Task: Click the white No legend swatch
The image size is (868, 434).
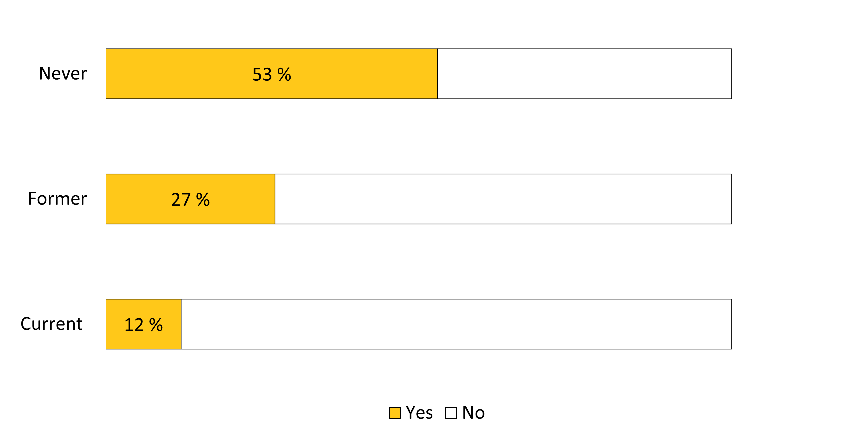Action: 451,413
